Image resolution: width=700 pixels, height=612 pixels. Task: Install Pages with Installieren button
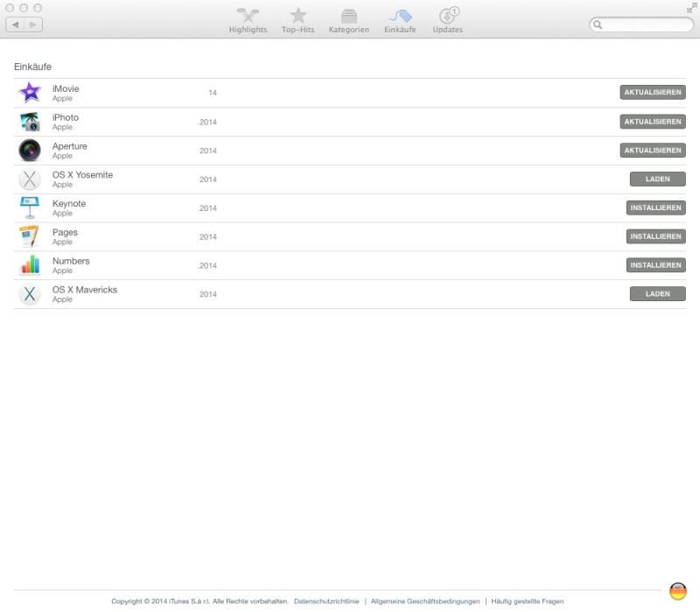click(655, 236)
